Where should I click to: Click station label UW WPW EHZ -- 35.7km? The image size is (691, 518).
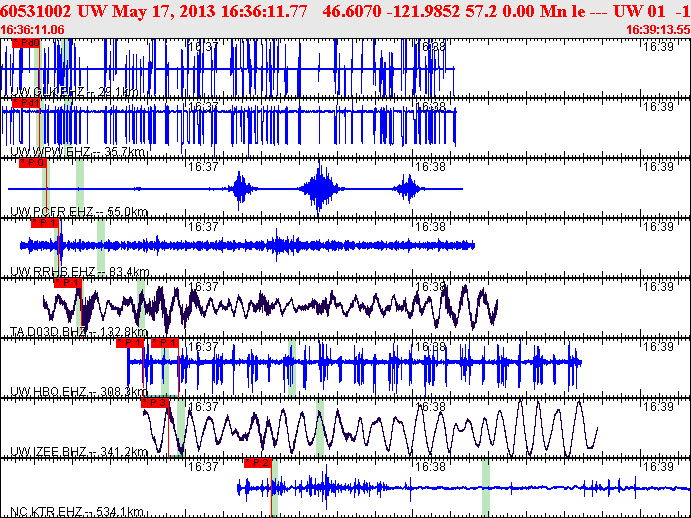click(77, 152)
